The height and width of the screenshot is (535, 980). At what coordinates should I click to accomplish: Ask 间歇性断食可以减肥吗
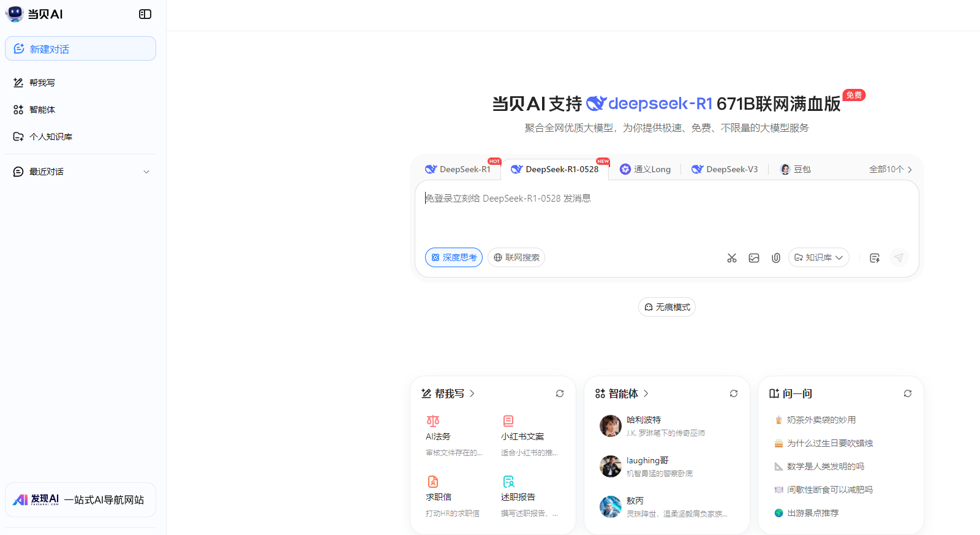824,490
